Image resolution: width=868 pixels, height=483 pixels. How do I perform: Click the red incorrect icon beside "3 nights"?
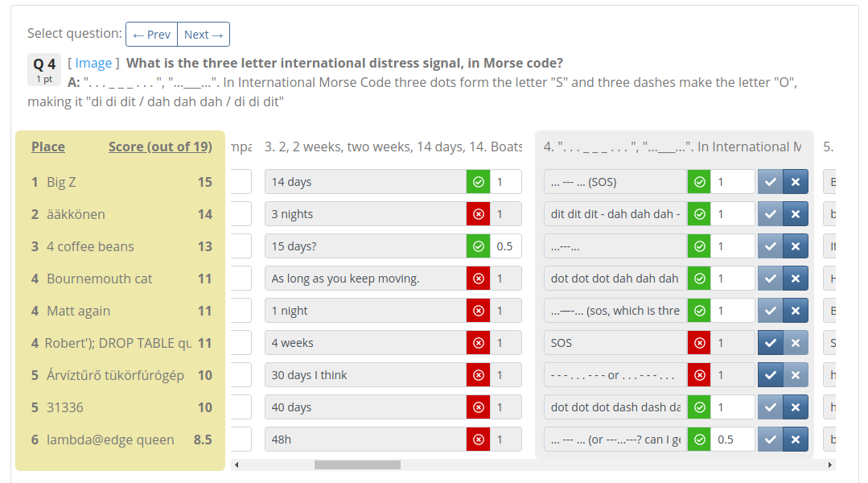(479, 213)
